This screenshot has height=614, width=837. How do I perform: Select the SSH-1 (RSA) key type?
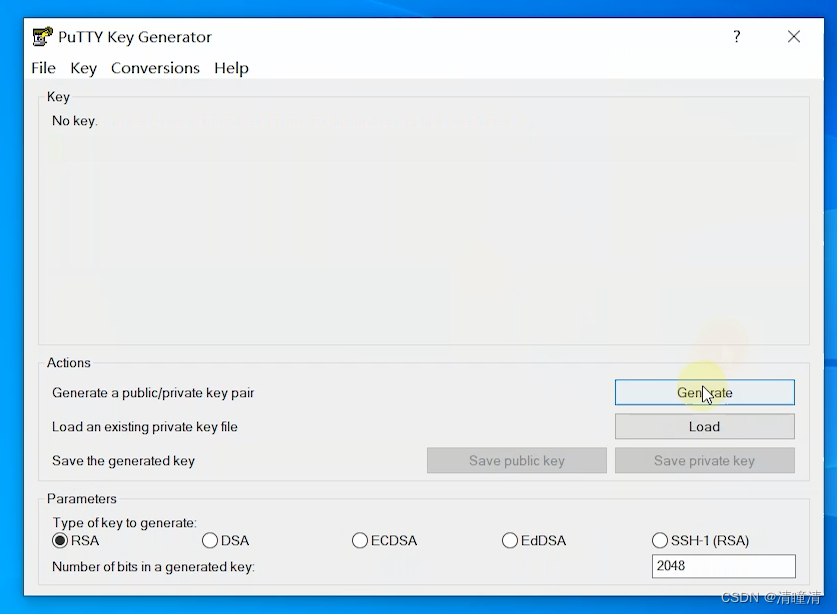click(x=700, y=540)
